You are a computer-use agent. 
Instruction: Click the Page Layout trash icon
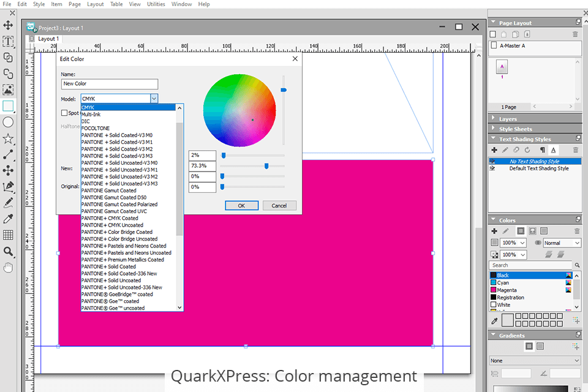coord(575,34)
